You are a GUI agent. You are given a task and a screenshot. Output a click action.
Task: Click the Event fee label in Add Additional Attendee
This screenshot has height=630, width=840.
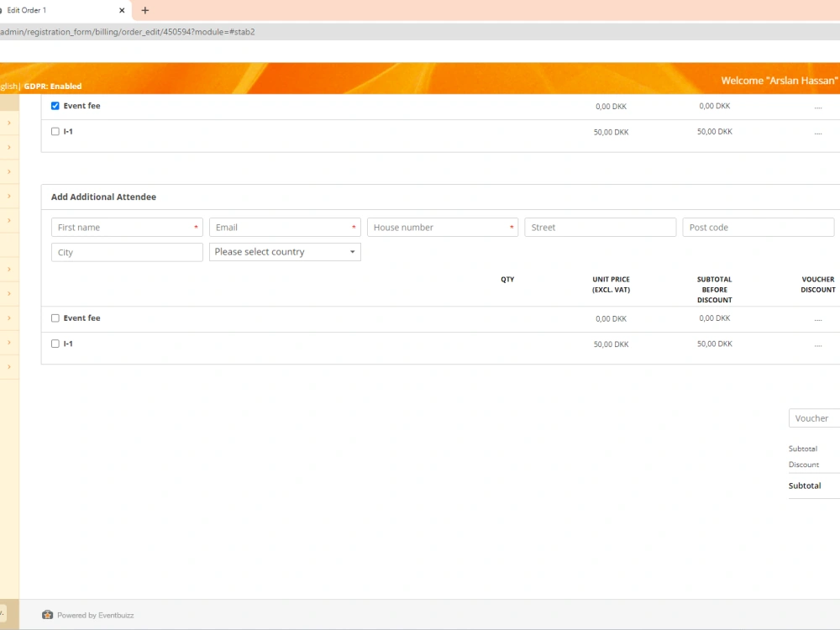[x=82, y=318]
